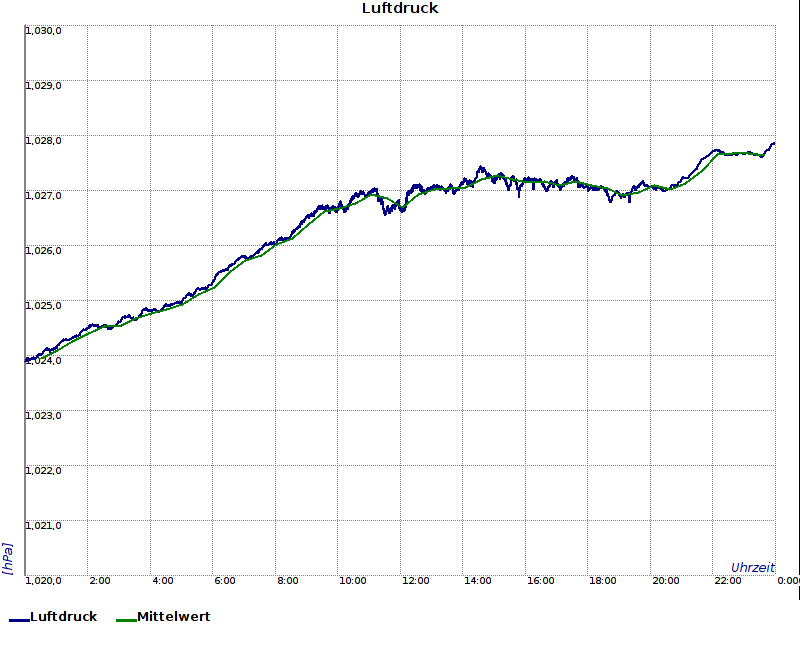
Task: Click the Uhrzeit axis label
Action: (x=753, y=568)
